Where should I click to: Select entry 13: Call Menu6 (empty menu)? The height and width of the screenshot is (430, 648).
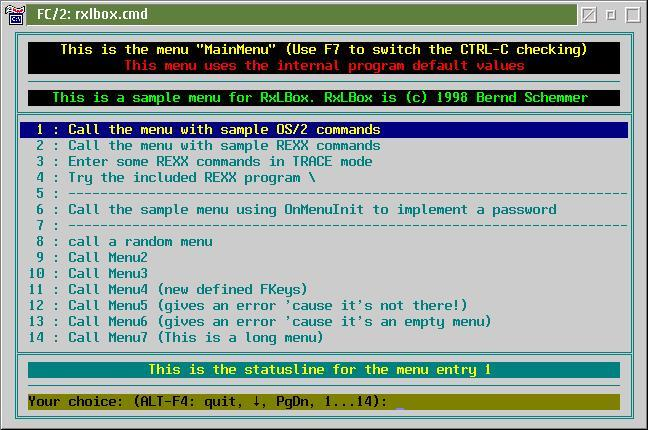point(324,322)
